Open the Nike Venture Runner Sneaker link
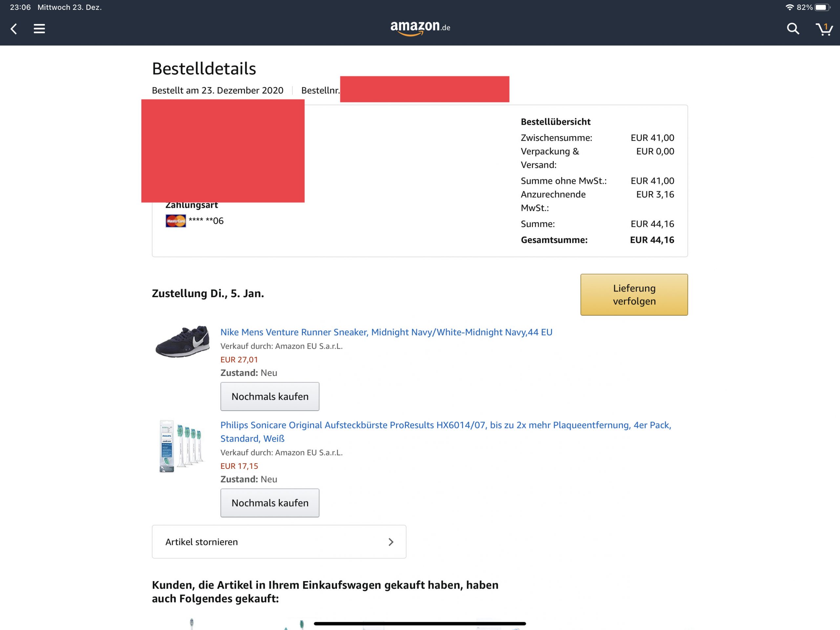Screen dimensions: 840x630 [x=386, y=332]
